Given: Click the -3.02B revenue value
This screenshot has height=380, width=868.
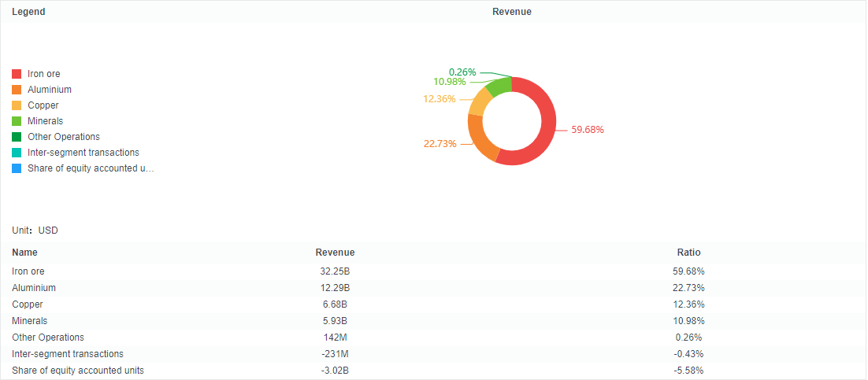Looking at the screenshot, I should pos(335,371).
